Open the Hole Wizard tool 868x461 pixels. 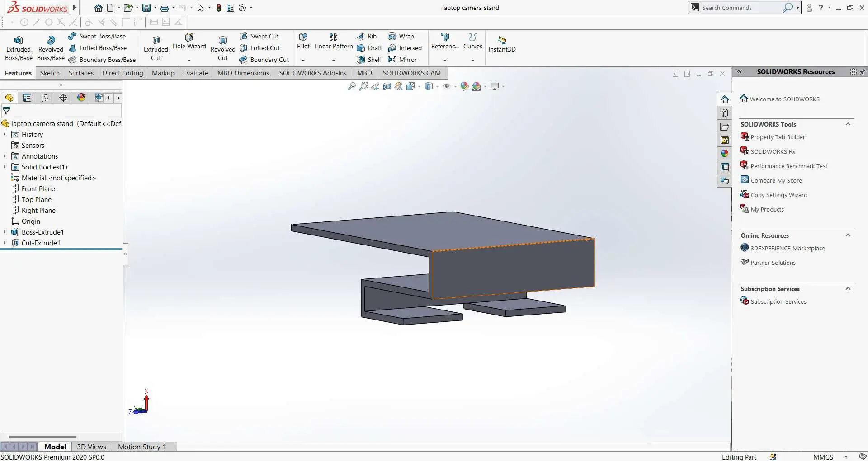tap(189, 42)
